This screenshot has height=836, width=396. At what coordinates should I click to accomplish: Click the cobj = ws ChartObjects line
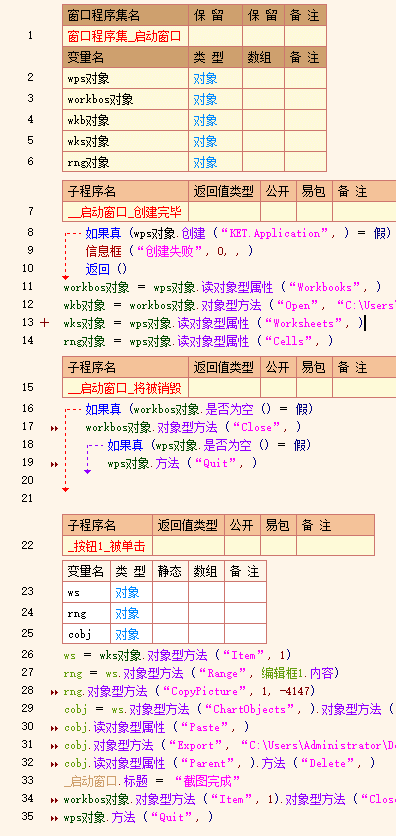coord(229,709)
